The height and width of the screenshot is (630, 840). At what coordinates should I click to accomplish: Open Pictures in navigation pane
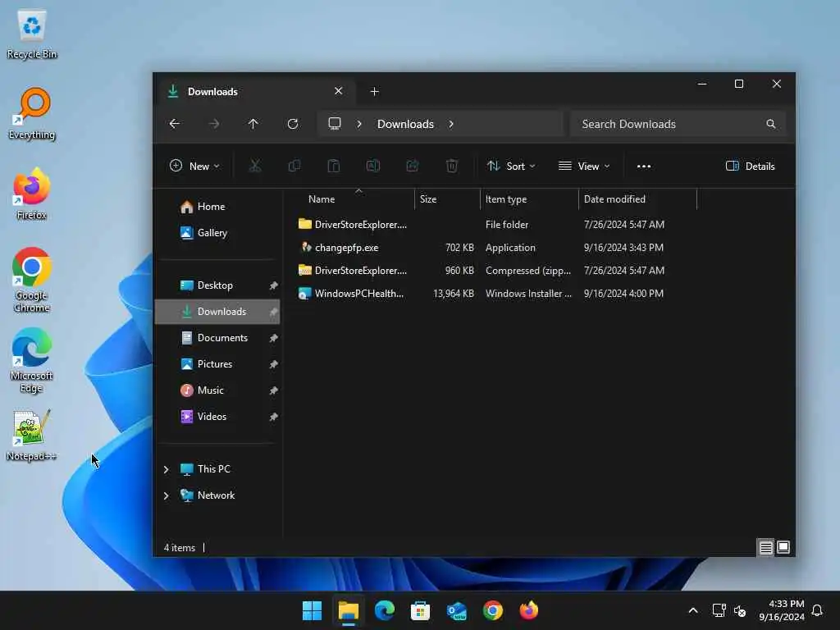(214, 364)
